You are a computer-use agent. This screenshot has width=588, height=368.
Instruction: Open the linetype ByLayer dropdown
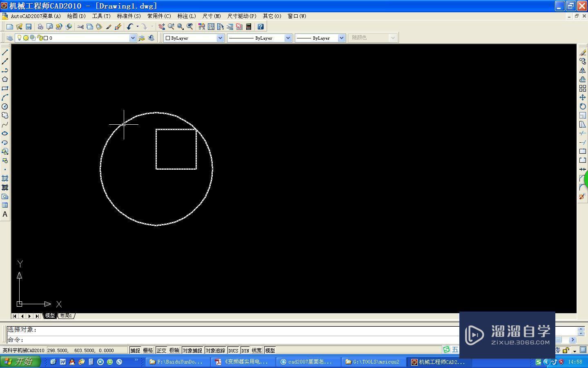coord(288,38)
